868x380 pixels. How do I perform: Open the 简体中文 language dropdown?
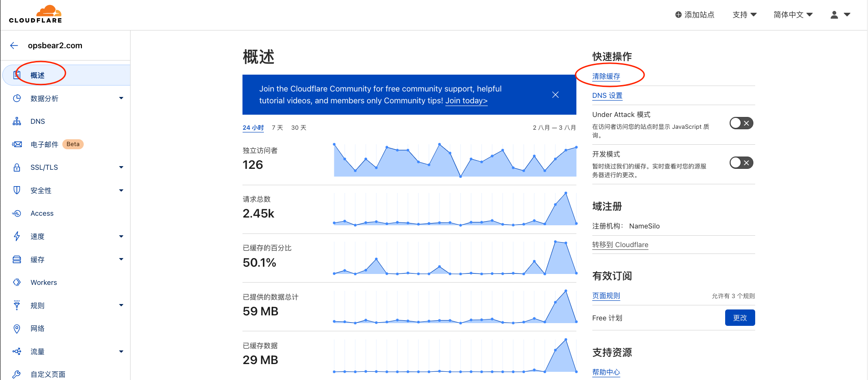tap(793, 15)
